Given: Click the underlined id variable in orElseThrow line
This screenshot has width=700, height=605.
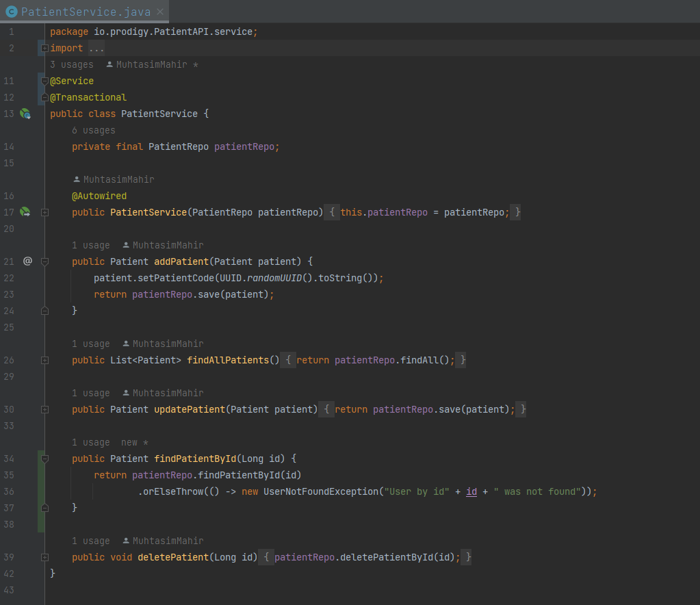Looking at the screenshot, I should pyautogui.click(x=471, y=491).
